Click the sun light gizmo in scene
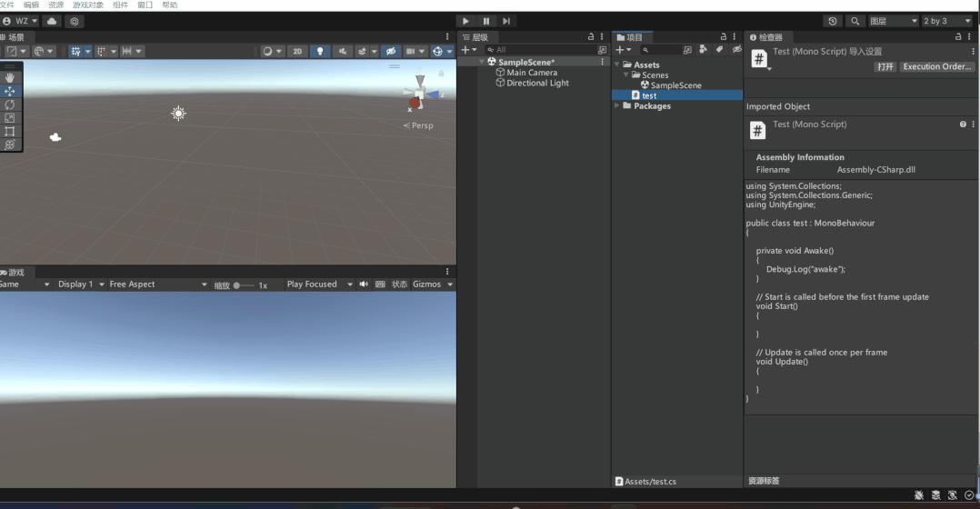The image size is (980, 509). coord(178,113)
